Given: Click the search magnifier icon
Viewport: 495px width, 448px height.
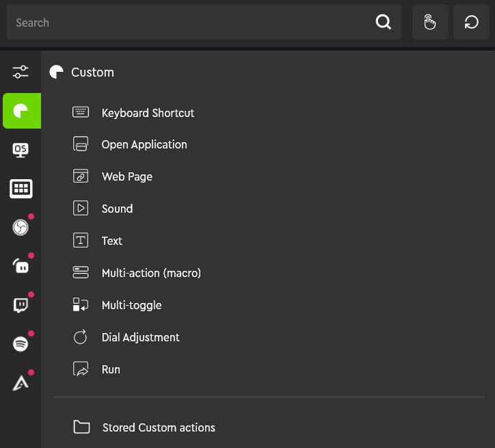Looking at the screenshot, I should pos(384,22).
